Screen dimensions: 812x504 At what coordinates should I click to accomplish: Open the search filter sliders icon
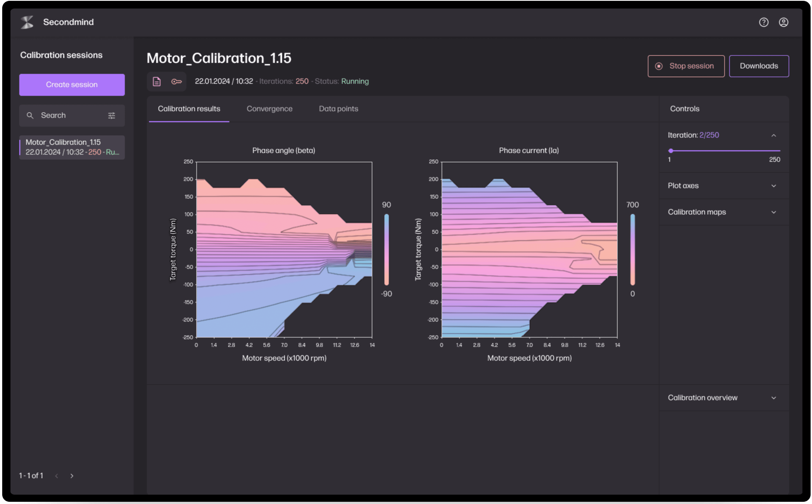coord(112,116)
